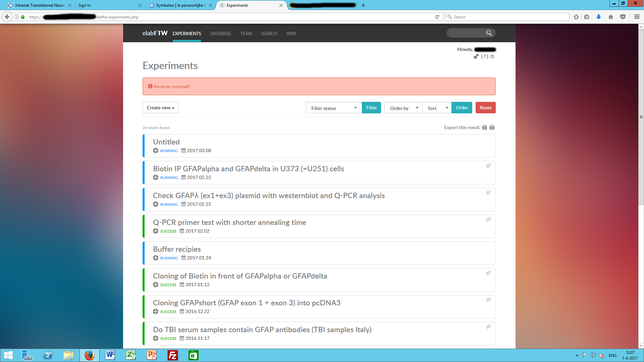Switch to the Sign In browser tab

pyautogui.click(x=101, y=5)
